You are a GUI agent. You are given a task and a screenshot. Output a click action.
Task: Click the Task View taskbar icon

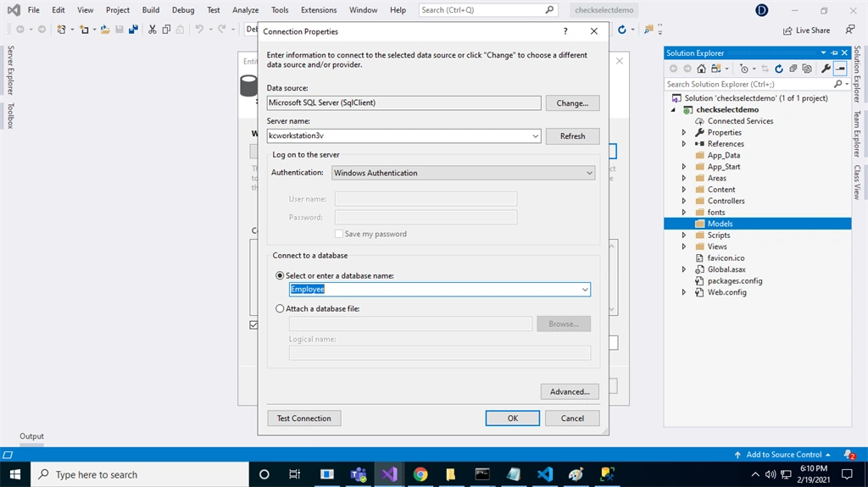coord(294,474)
